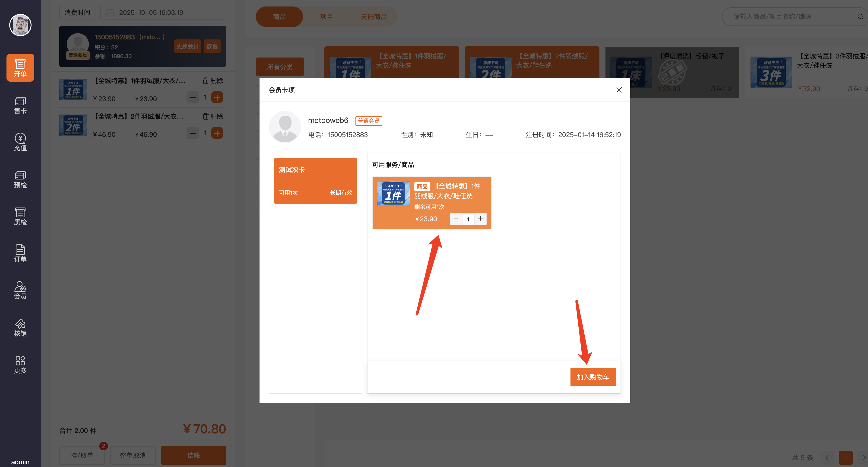Close the 会员卡项 dialog
868x467 pixels.
(619, 90)
